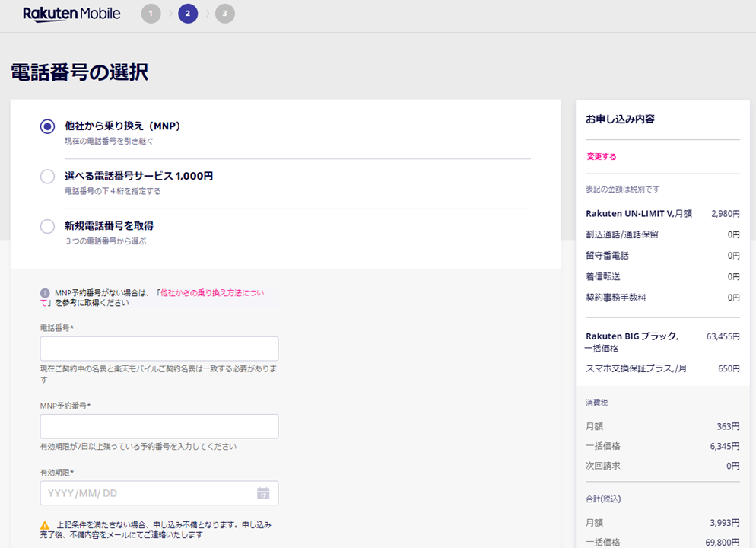Click 合計(税込) section label
This screenshot has height=548, width=756.
[603, 499]
